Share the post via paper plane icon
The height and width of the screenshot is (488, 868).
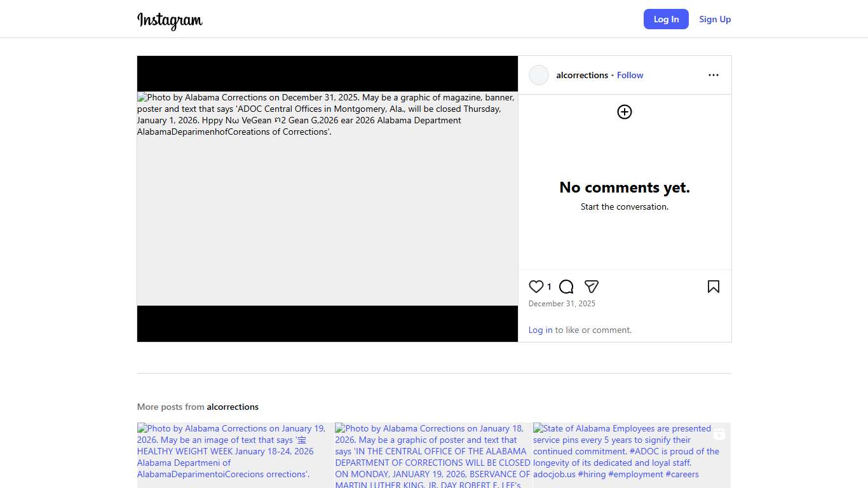592,287
